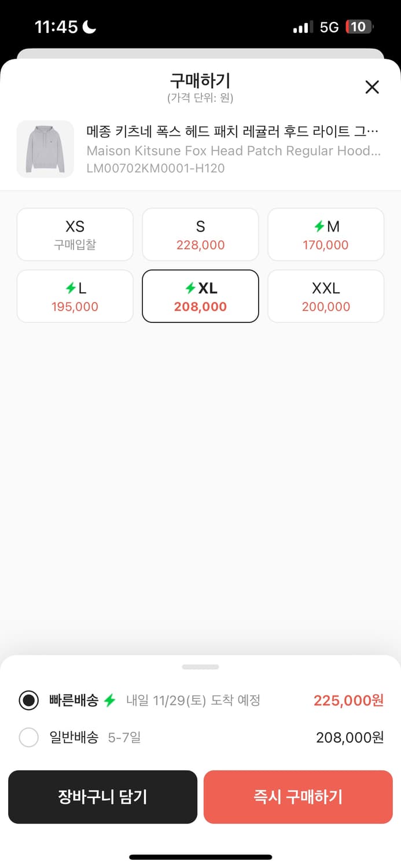Choose size S priced 228,000
This screenshot has height=868, width=401.
click(x=200, y=234)
